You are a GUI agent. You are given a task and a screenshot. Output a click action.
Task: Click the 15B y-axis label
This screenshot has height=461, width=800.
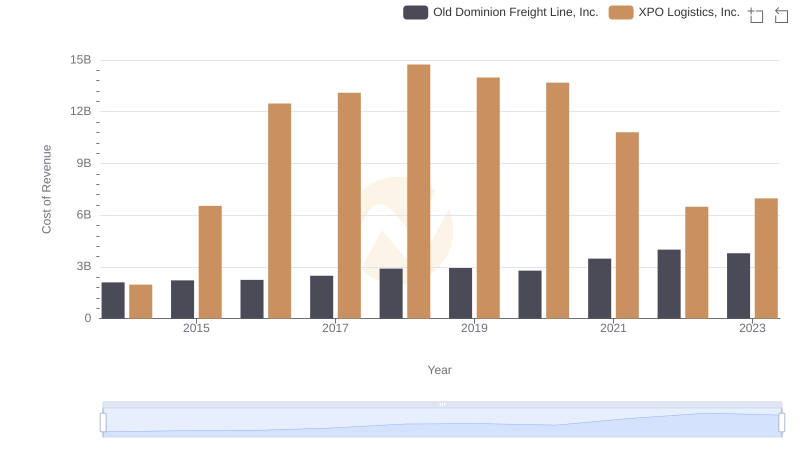[81, 60]
